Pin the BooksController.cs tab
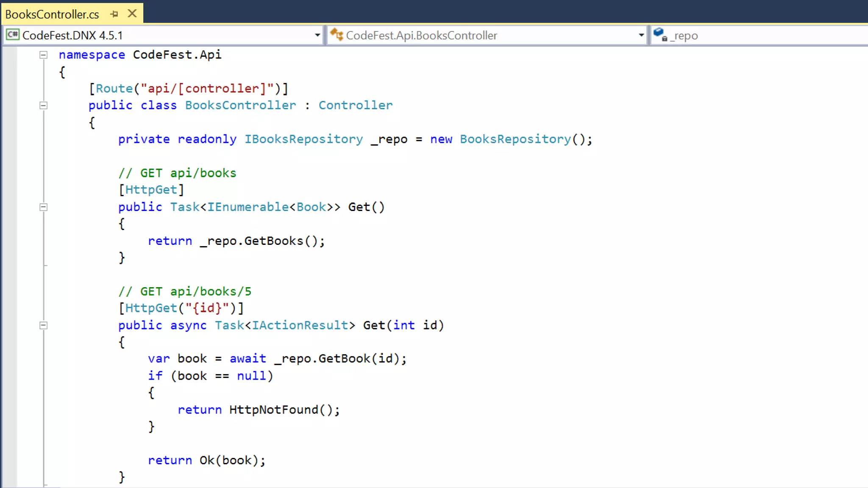 [x=114, y=14]
